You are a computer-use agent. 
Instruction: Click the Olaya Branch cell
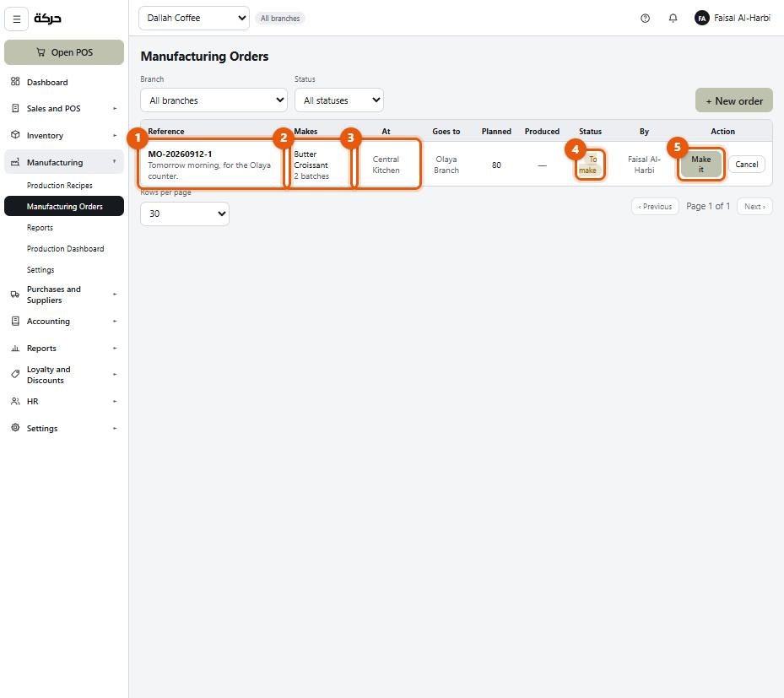point(446,165)
